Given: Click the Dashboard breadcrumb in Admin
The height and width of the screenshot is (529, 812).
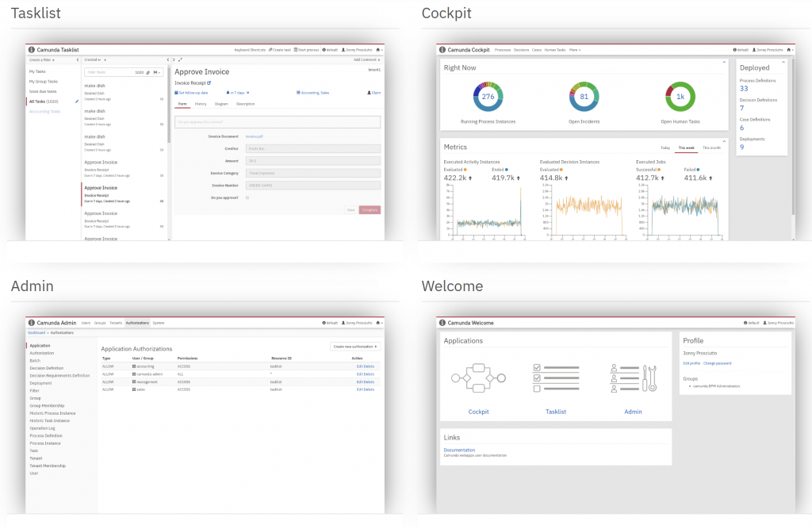Looking at the screenshot, I should [36, 332].
